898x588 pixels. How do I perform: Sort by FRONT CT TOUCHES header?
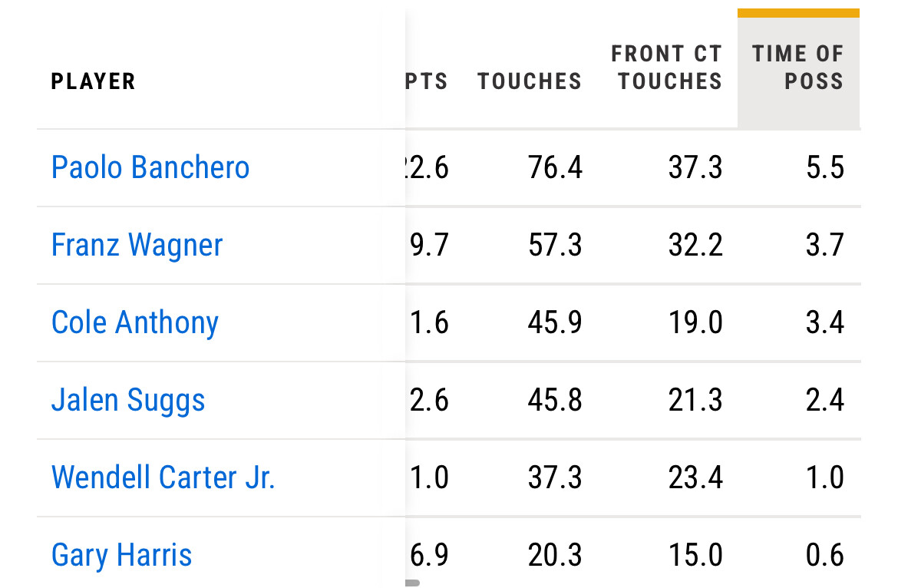[667, 68]
